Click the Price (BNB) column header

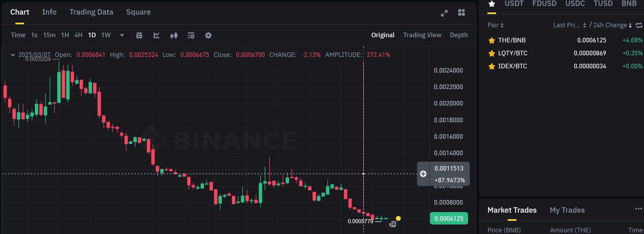(504, 230)
